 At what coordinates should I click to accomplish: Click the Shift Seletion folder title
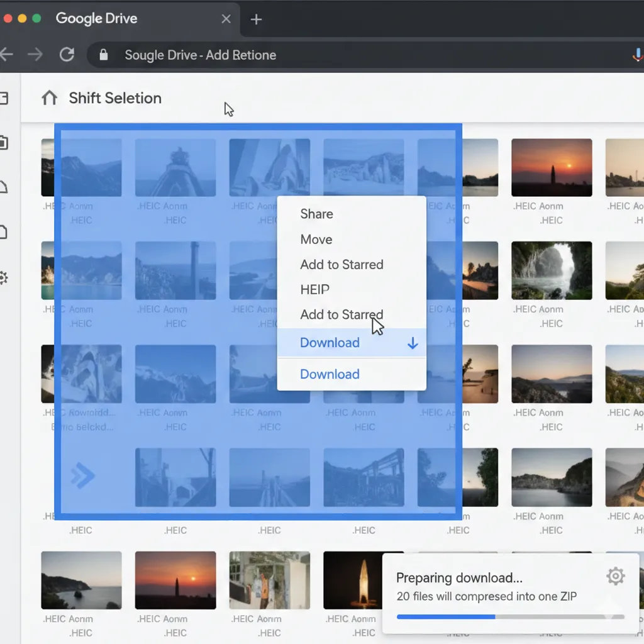click(115, 98)
